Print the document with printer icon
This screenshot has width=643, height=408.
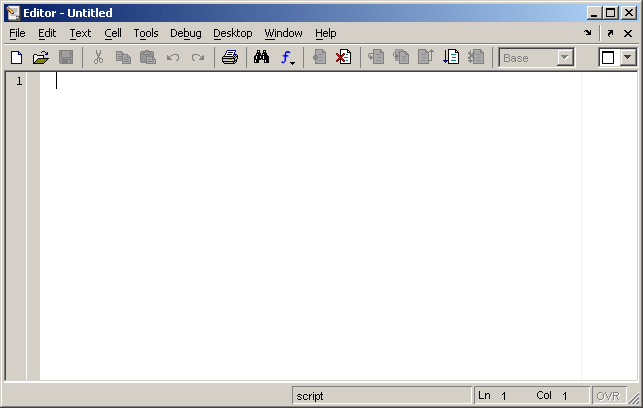click(x=230, y=57)
